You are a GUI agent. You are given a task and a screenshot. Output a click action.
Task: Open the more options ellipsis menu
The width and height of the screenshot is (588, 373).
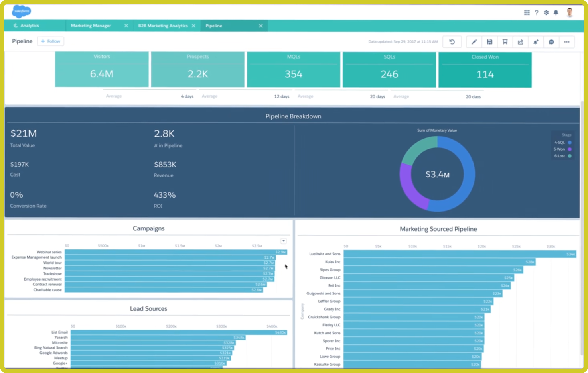click(566, 42)
